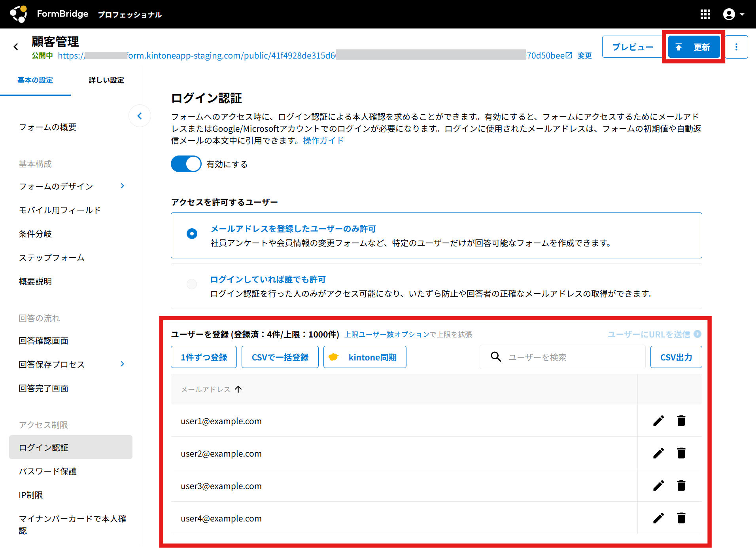Image resolution: width=756 pixels, height=548 pixels.
Task: Delete user4@example.com using trash icon
Action: click(x=681, y=518)
